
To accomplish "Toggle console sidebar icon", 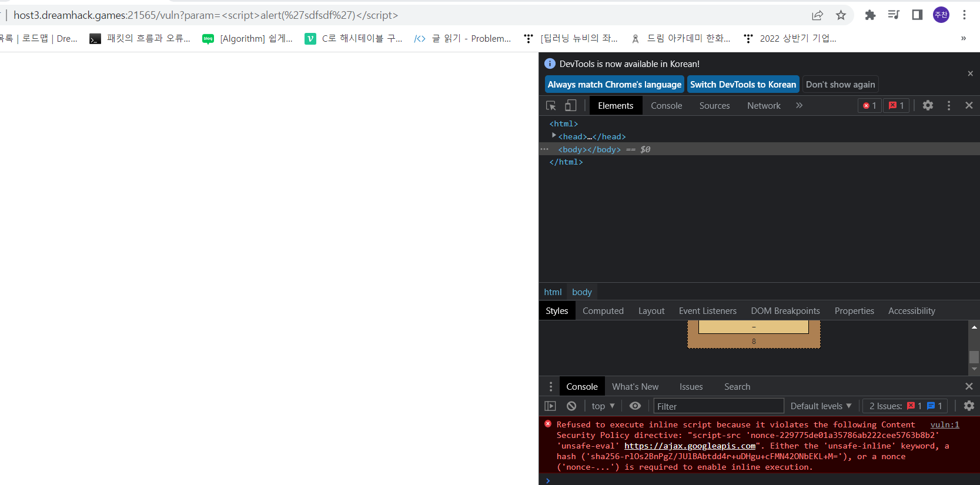I will tap(550, 406).
